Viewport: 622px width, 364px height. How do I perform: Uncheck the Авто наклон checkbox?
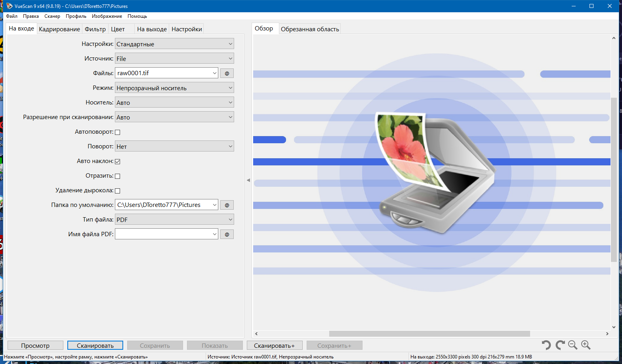tap(117, 161)
